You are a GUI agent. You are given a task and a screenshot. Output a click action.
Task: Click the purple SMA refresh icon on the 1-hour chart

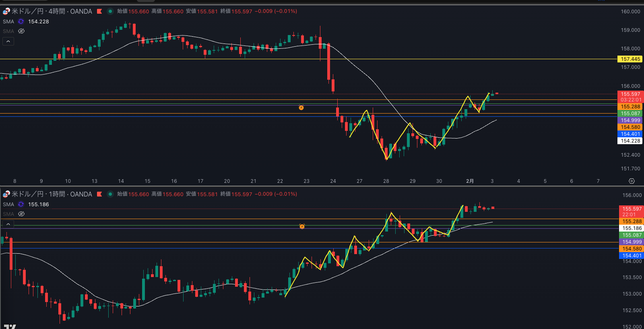[x=21, y=205]
